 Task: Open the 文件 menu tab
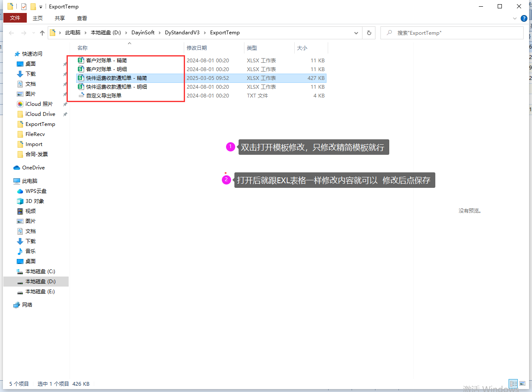[x=15, y=18]
